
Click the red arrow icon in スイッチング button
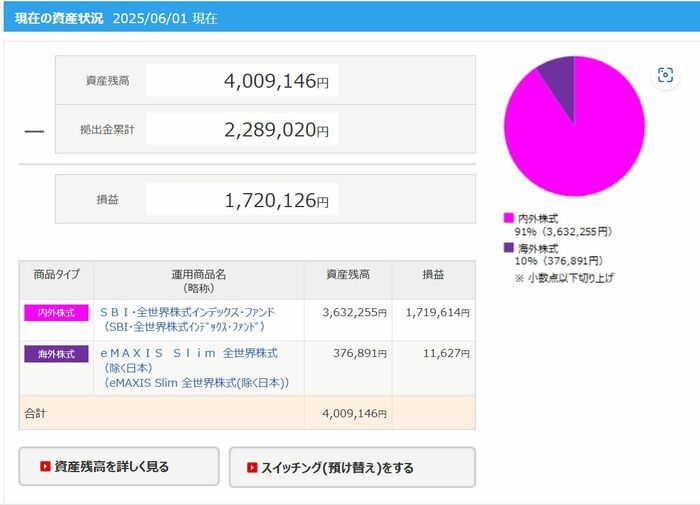click(x=252, y=467)
